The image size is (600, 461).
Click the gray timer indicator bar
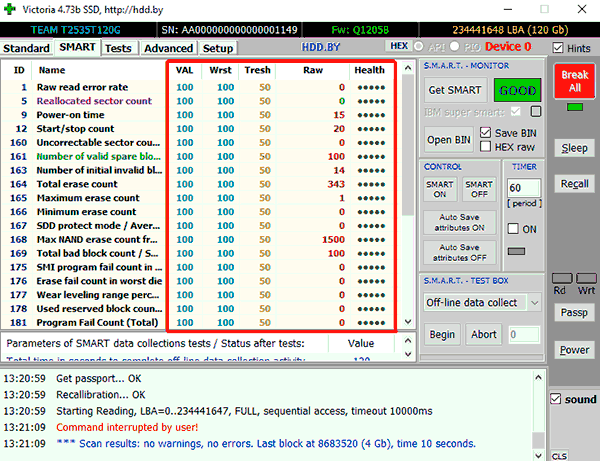(x=516, y=251)
